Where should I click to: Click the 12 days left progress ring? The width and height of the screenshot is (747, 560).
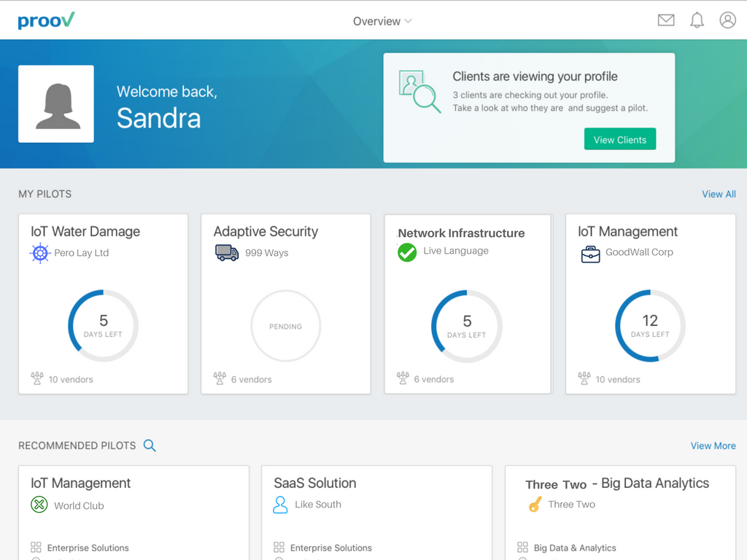click(x=650, y=326)
